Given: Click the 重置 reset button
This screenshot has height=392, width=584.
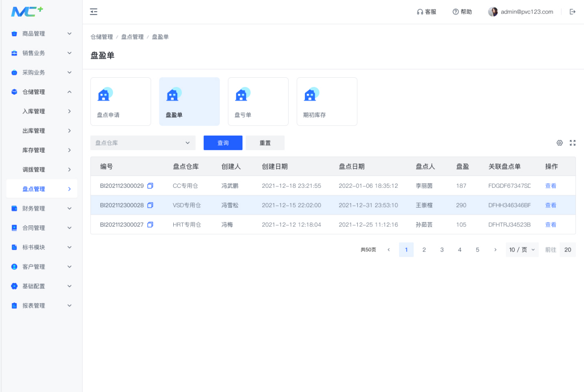Looking at the screenshot, I should 265,143.
